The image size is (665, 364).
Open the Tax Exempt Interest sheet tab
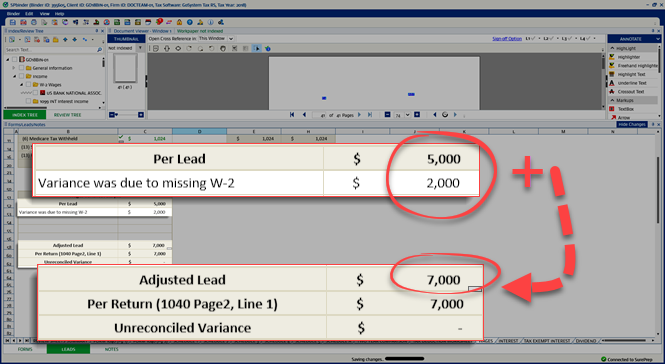pos(547,341)
